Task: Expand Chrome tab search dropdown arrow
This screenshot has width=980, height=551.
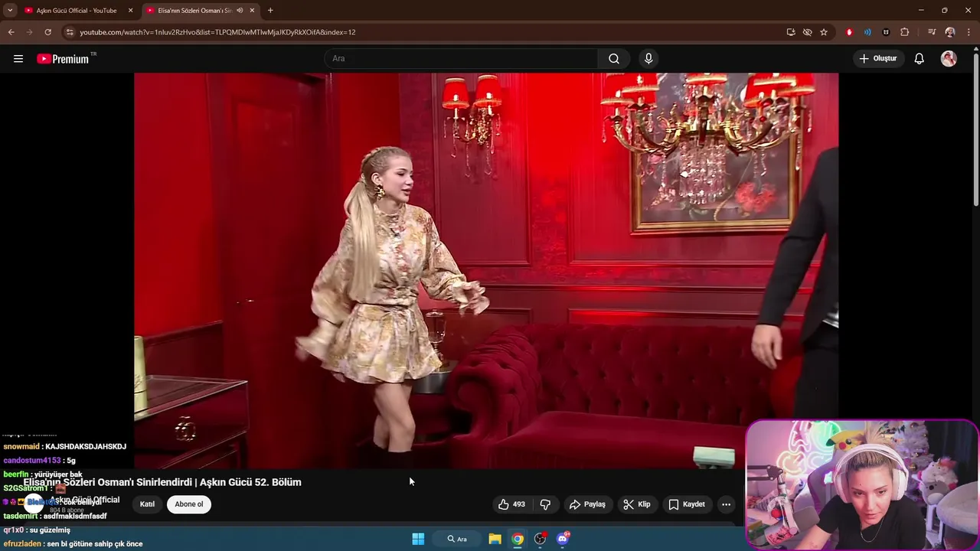Action: [x=10, y=11]
